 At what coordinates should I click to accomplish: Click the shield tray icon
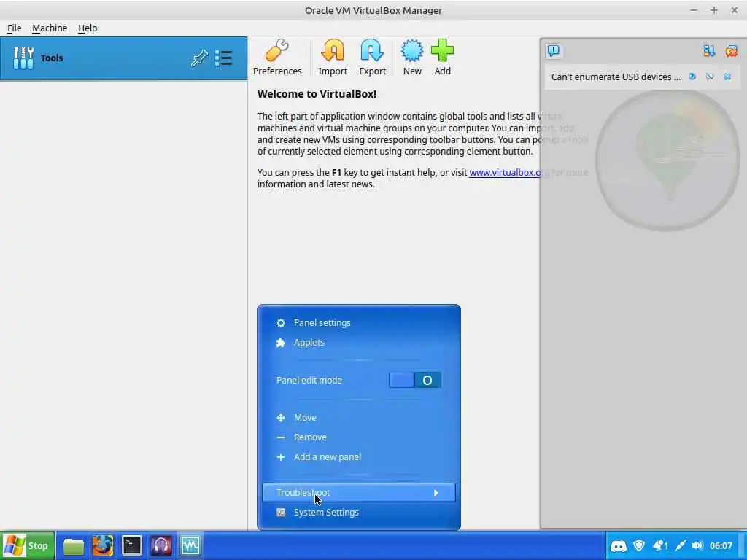(639, 545)
